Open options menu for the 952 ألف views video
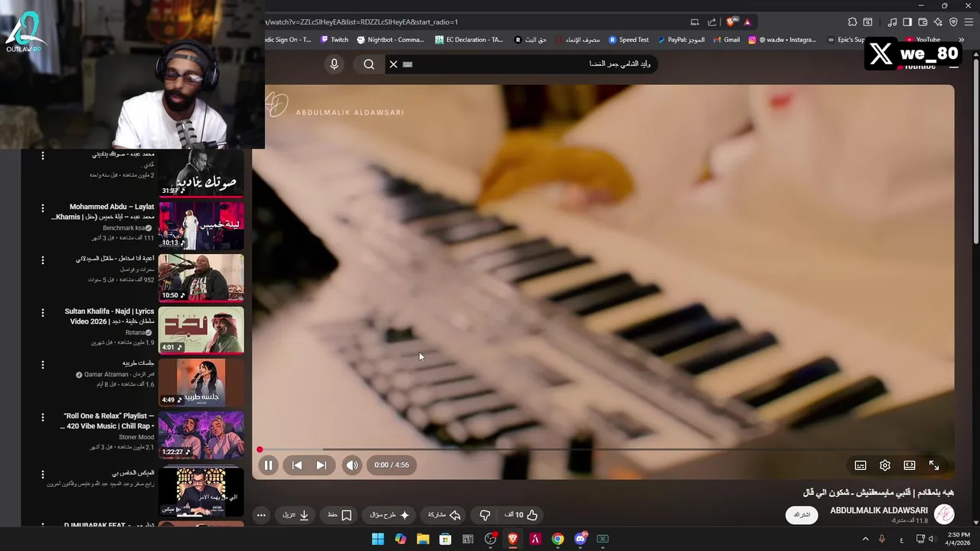 42,259
